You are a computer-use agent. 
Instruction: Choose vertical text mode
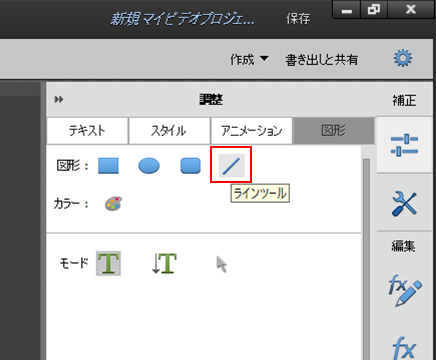click(x=164, y=263)
